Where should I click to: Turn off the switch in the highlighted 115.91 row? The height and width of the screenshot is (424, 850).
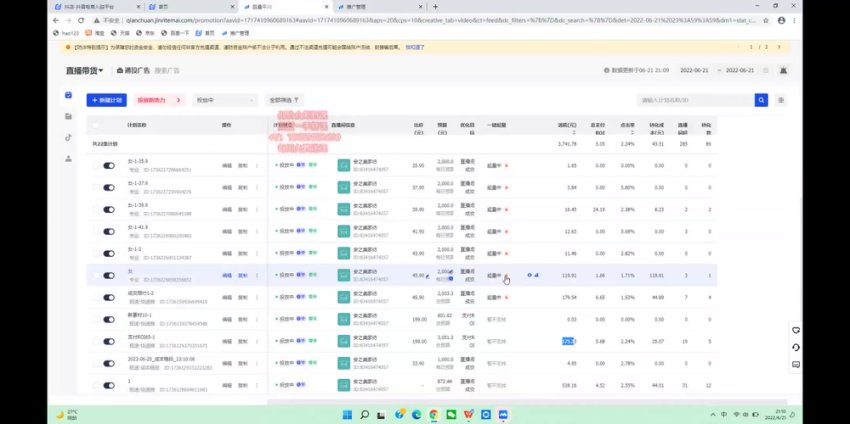point(109,275)
